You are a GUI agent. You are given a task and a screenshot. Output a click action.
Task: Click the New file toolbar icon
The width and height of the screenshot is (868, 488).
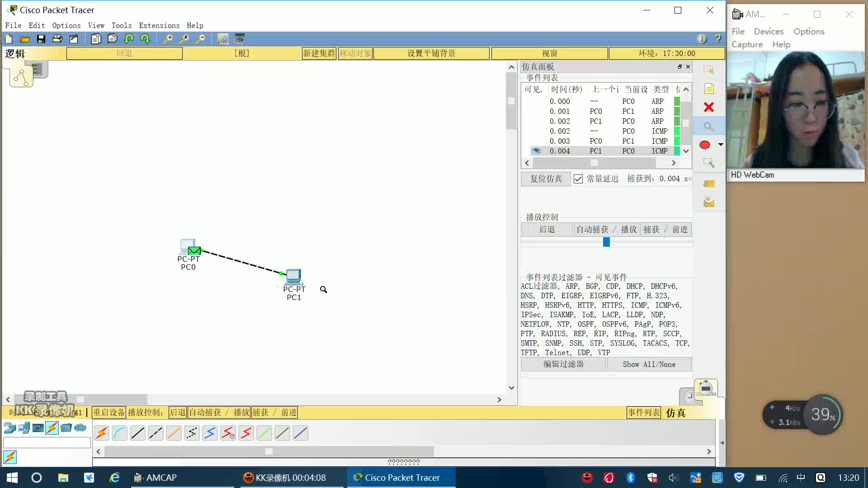9,39
